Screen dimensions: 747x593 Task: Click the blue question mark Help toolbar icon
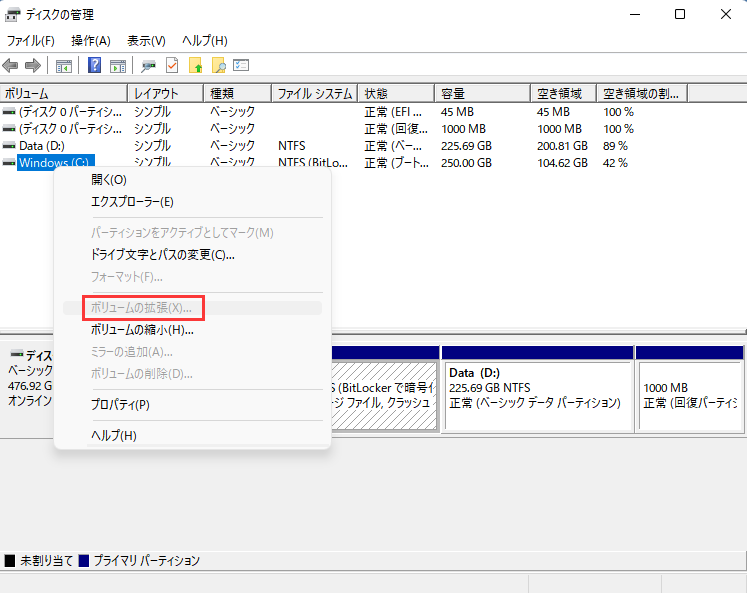tap(95, 66)
